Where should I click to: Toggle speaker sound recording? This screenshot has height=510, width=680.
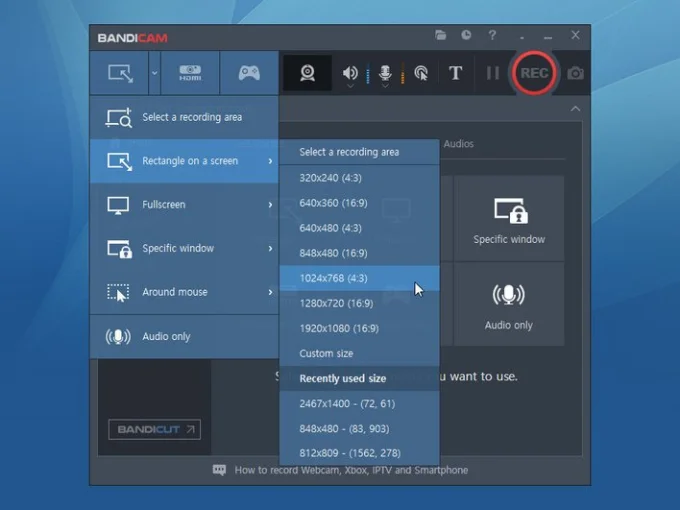pos(350,72)
